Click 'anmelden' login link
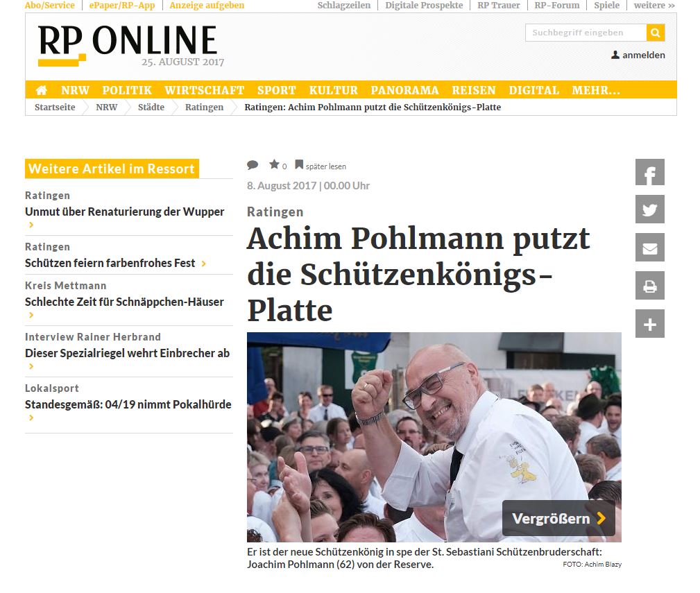Image resolution: width=700 pixels, height=593 pixels. pos(638,55)
